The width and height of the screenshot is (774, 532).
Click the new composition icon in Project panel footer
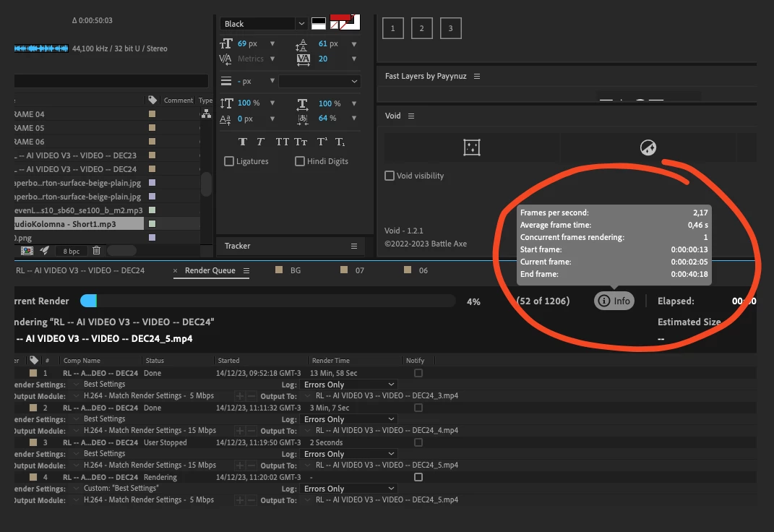click(27, 251)
